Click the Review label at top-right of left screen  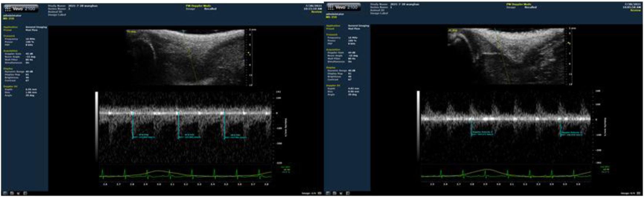pos(316,12)
